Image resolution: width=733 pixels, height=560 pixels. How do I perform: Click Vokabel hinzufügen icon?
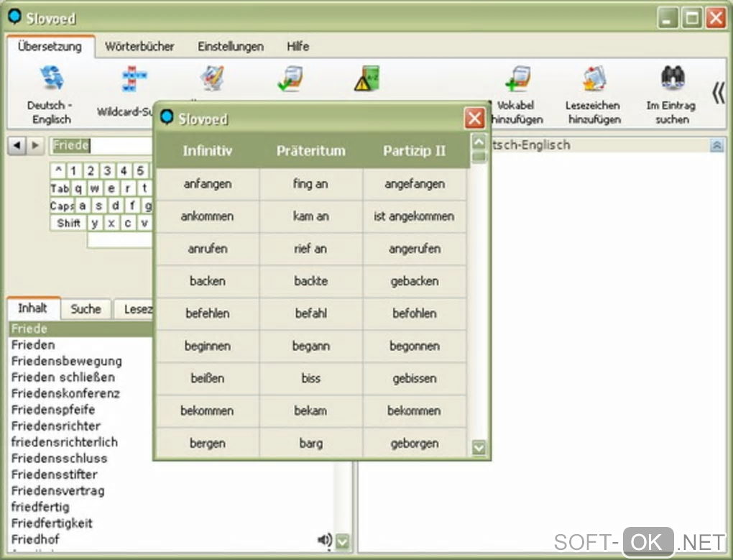click(518, 78)
